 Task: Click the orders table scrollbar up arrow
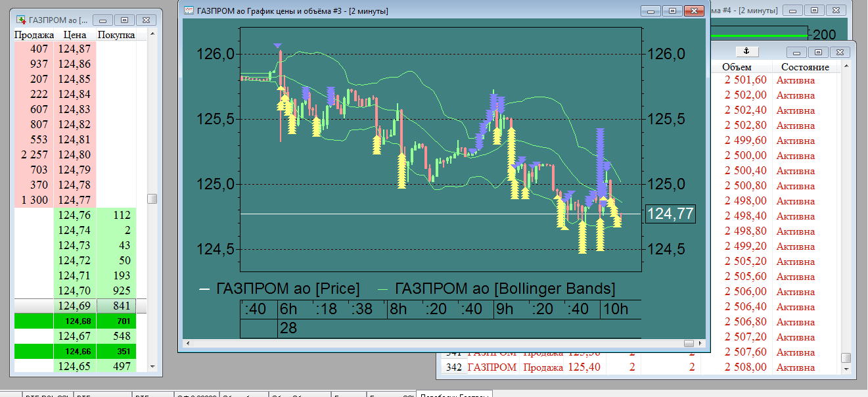[x=846, y=66]
